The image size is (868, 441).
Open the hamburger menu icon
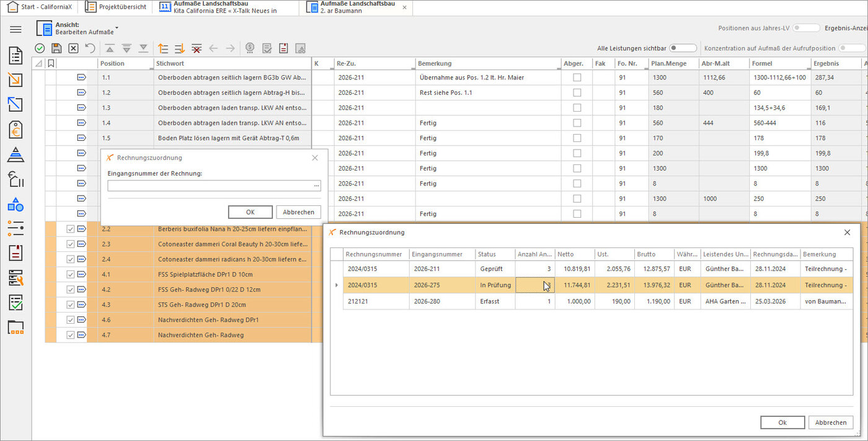click(x=15, y=30)
